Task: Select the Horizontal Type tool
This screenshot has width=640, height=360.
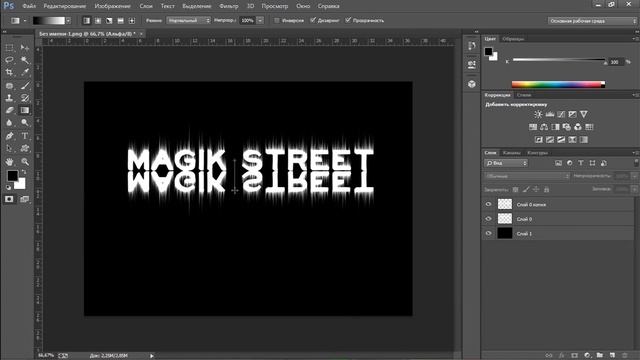Action: click(24, 136)
